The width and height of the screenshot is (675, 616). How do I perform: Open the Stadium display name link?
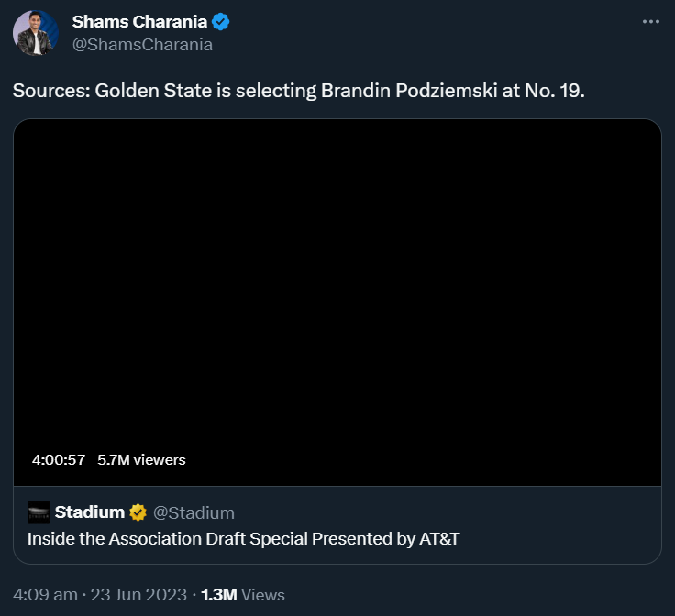point(89,512)
